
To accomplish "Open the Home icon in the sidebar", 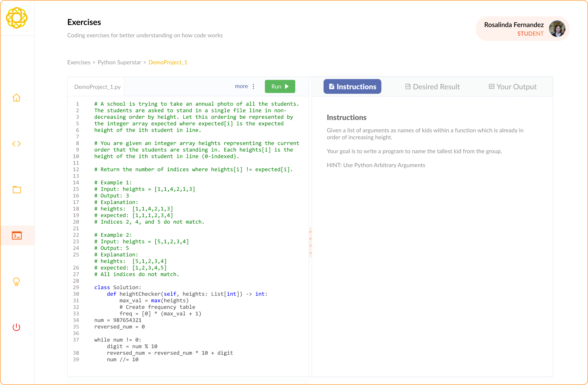I will 16,98.
